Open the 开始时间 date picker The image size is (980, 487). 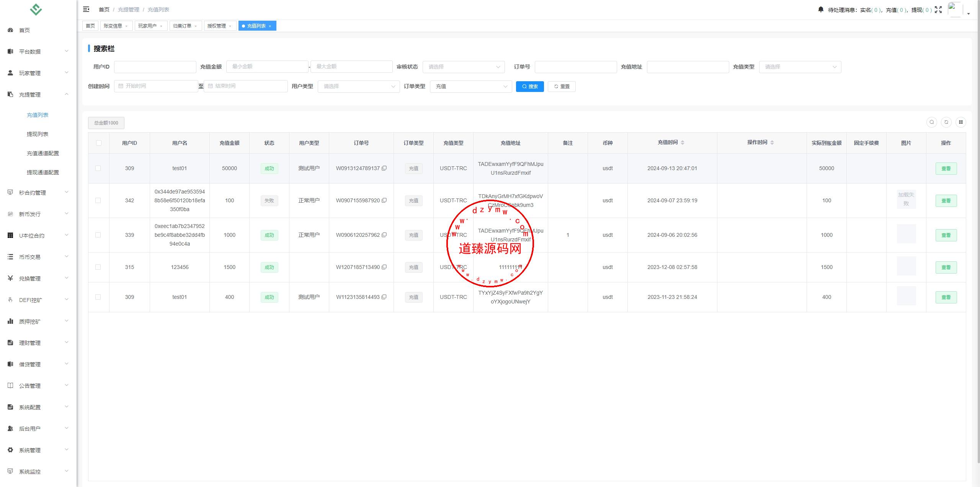click(156, 86)
